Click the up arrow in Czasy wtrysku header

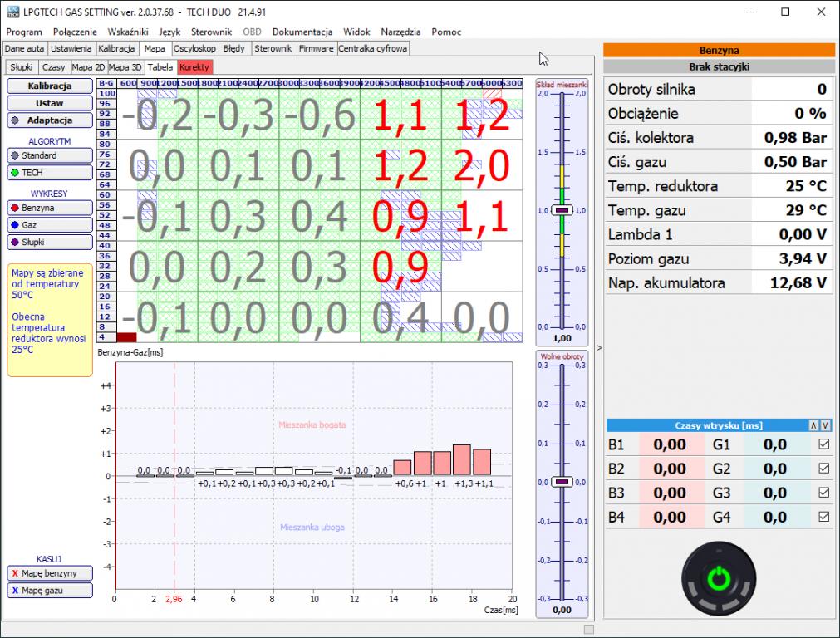pos(814,425)
